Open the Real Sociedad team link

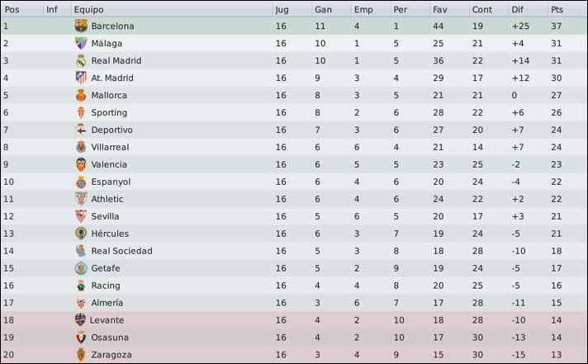tap(121, 251)
